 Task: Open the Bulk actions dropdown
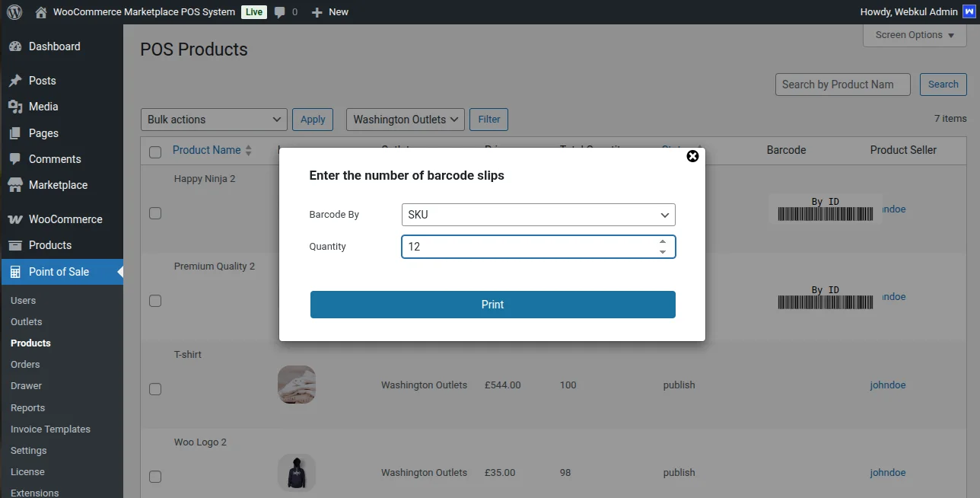[213, 119]
